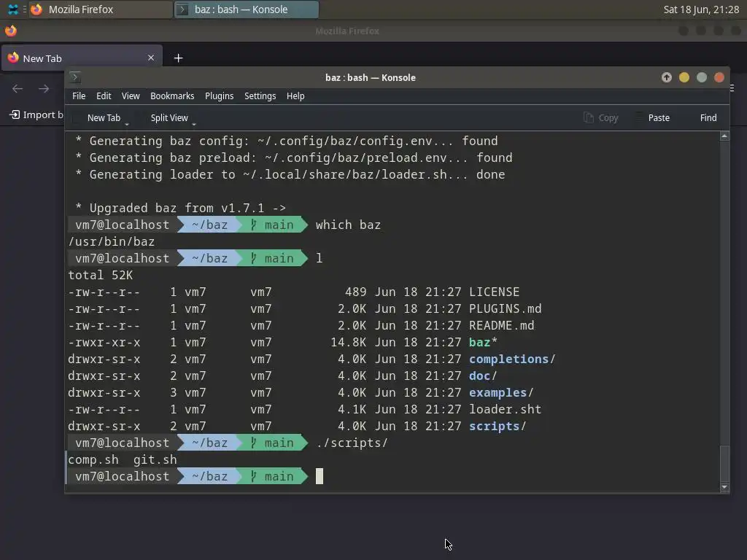747x560 pixels.
Task: Close Konsole with the red button
Action: click(719, 77)
